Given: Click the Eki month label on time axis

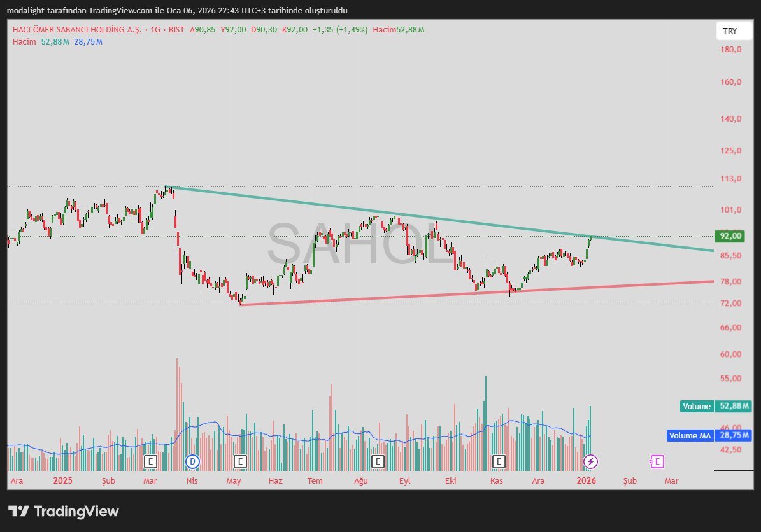Looking at the screenshot, I should (x=450, y=480).
